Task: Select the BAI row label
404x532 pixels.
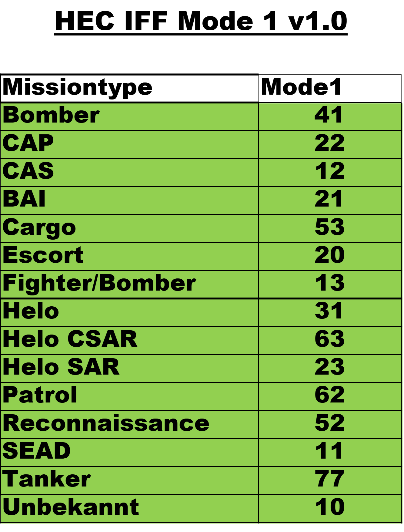Action: click(x=24, y=200)
